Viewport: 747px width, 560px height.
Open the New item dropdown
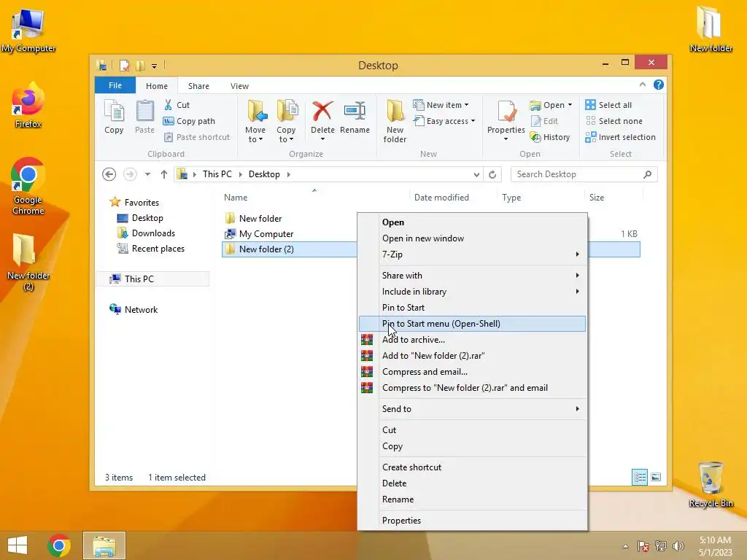click(x=441, y=105)
